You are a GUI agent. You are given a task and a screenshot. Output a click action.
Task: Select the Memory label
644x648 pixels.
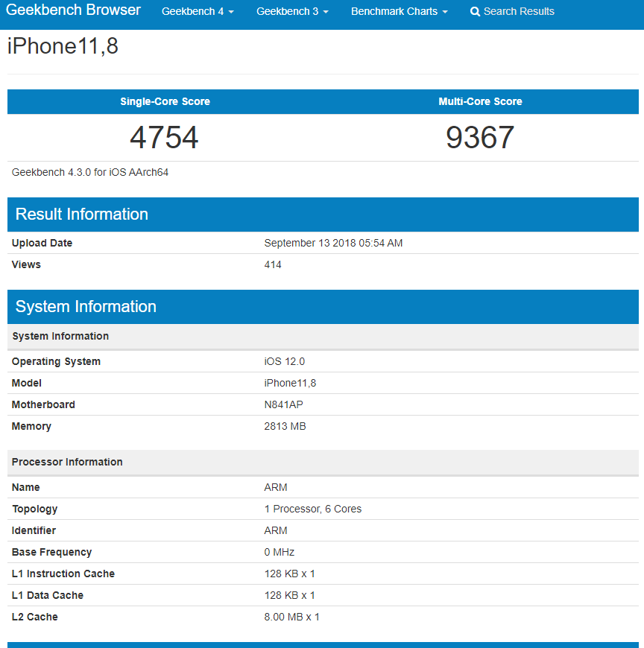tap(31, 427)
